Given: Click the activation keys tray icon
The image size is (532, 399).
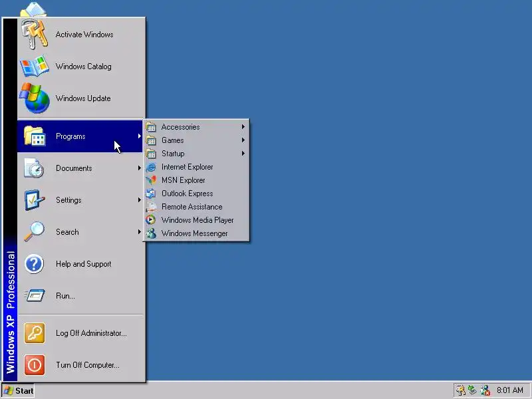Looking at the screenshot, I should 460,390.
